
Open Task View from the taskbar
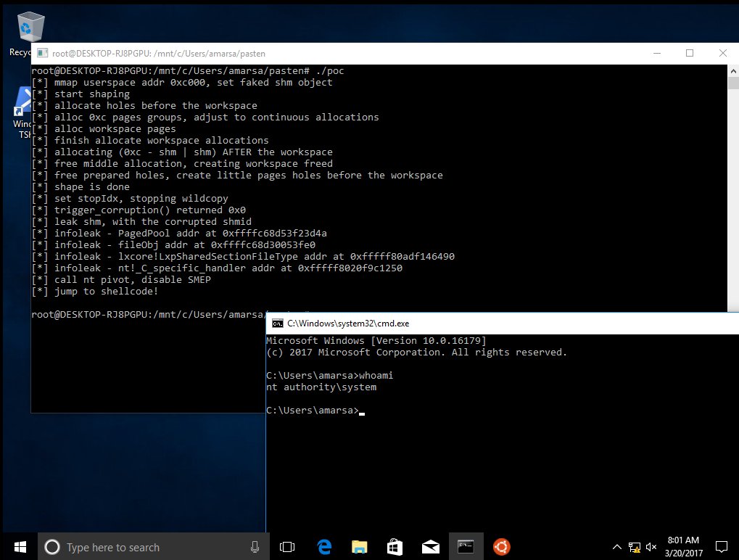click(x=287, y=547)
